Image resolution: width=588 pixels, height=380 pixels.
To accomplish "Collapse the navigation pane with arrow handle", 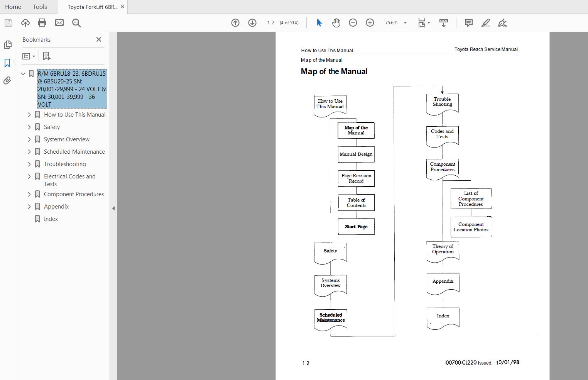I will (x=113, y=208).
